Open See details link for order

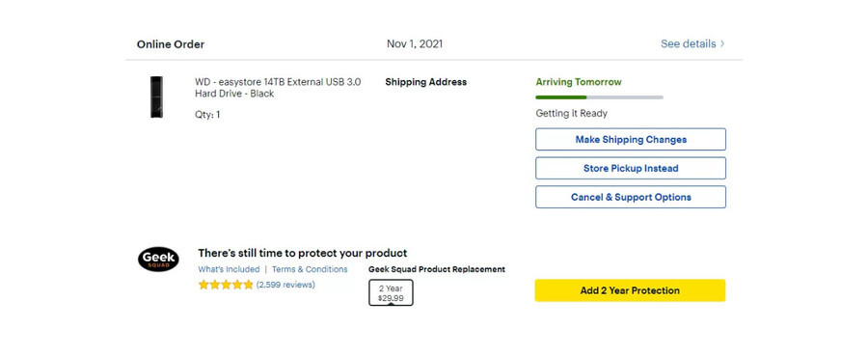click(x=688, y=43)
